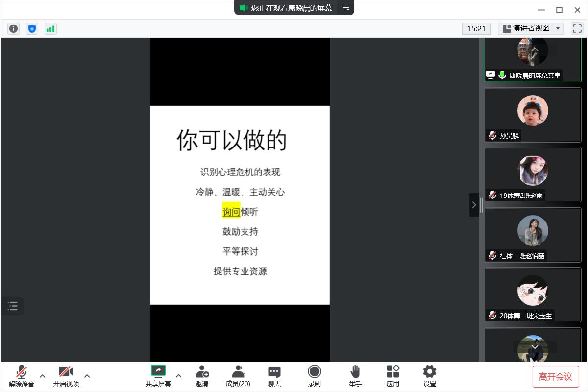Open the meeting info icon
The image size is (588, 392).
pyautogui.click(x=13, y=29)
